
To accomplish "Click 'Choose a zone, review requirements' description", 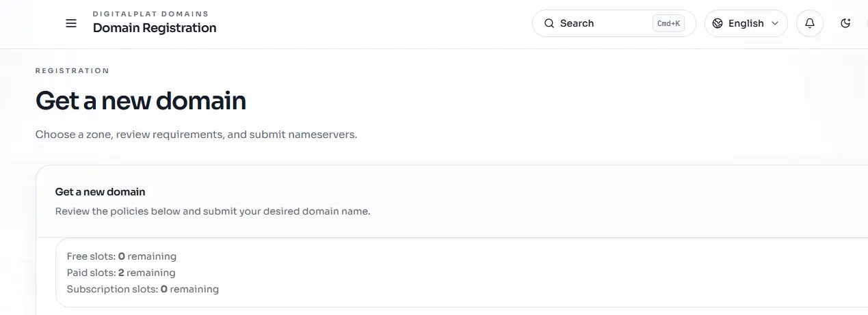I will (x=196, y=135).
